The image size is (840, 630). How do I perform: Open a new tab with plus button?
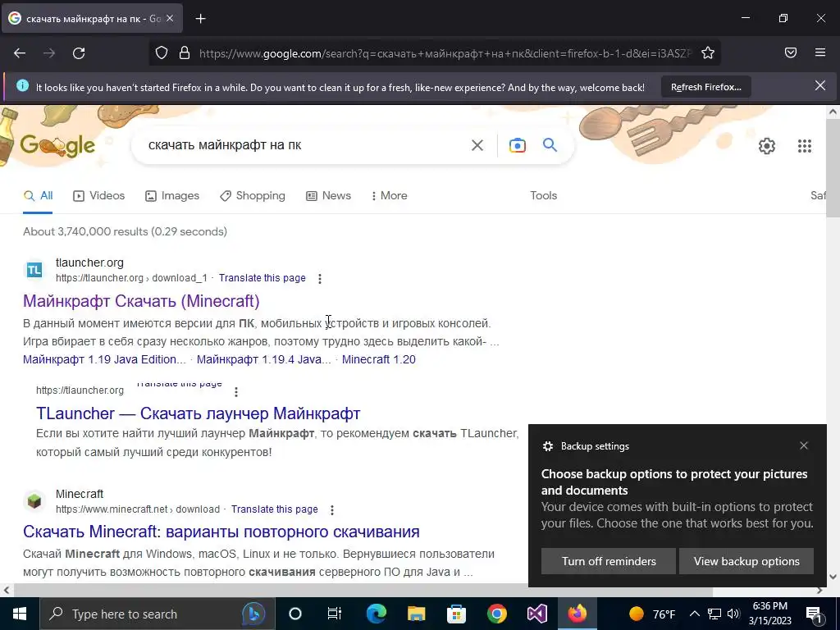200,19
